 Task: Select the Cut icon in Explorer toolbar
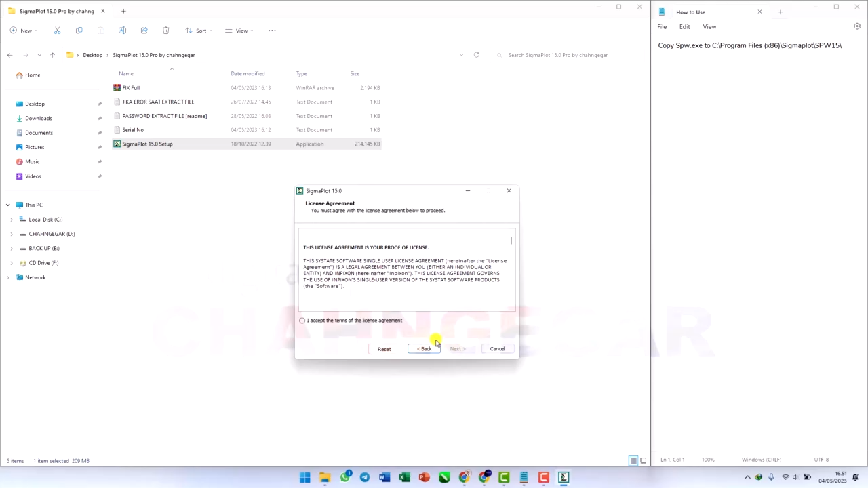click(x=57, y=30)
